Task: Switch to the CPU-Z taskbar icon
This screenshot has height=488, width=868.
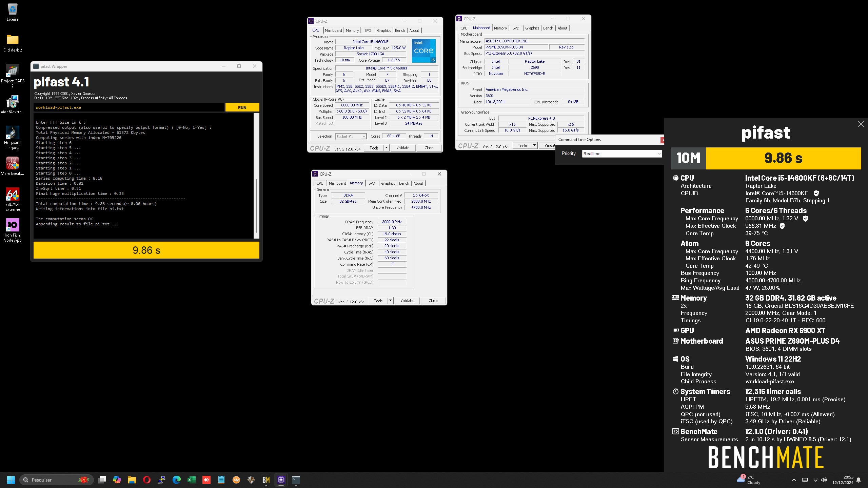Action: click(x=281, y=480)
